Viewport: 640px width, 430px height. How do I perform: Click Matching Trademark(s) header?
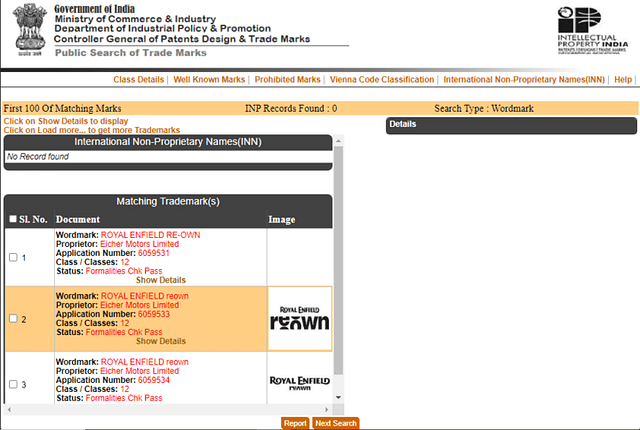tap(168, 202)
